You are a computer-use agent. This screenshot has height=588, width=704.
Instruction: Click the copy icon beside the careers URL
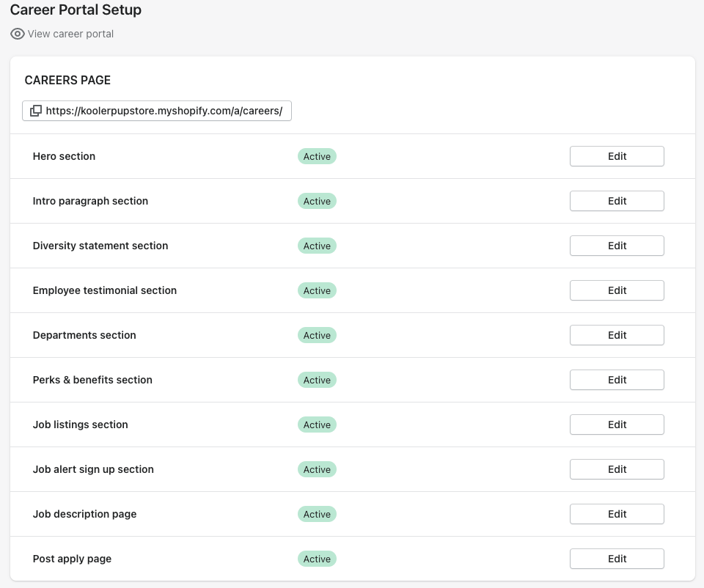click(x=37, y=110)
